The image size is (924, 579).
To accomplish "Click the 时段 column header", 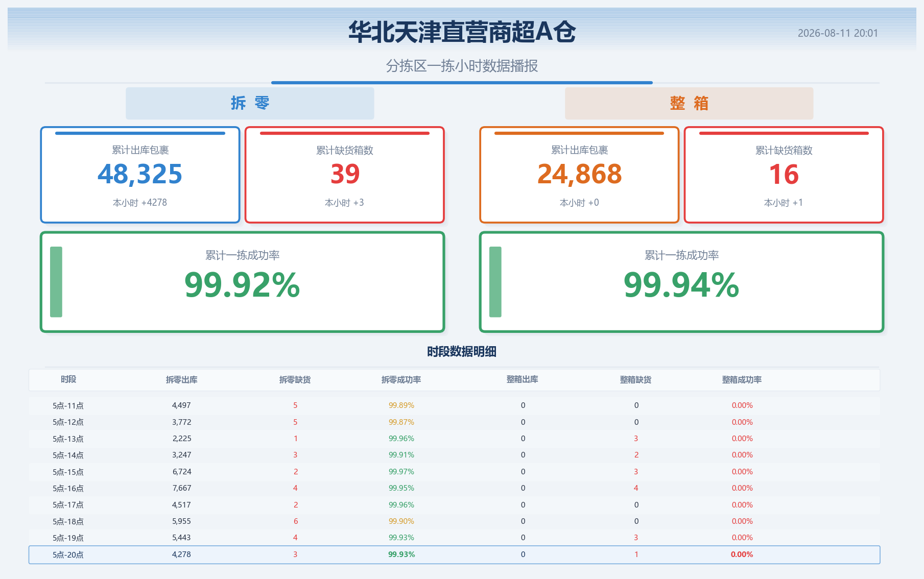I will coord(68,379).
